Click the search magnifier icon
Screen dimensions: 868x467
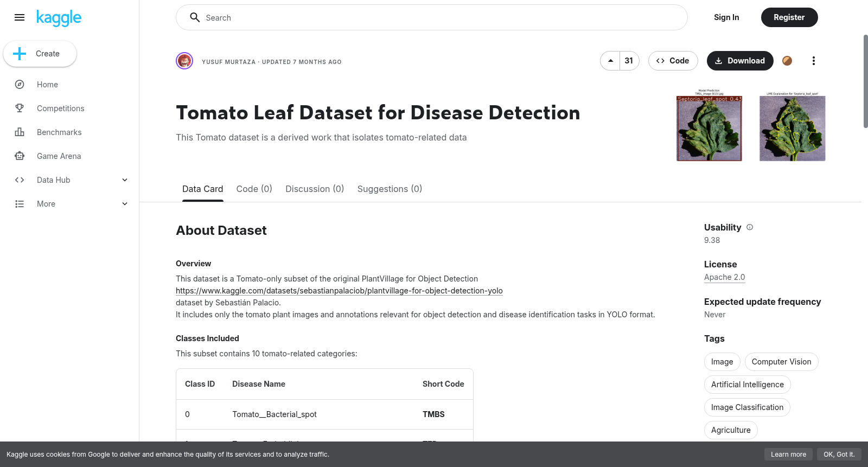pos(195,17)
